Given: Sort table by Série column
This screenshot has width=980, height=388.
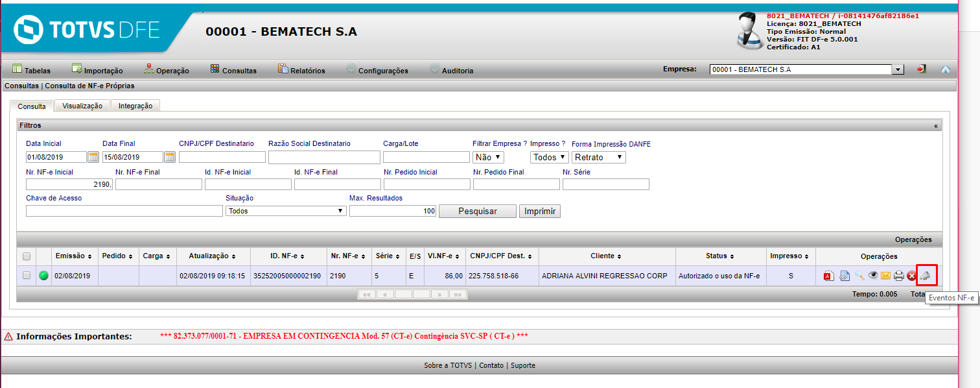Looking at the screenshot, I should tap(388, 256).
